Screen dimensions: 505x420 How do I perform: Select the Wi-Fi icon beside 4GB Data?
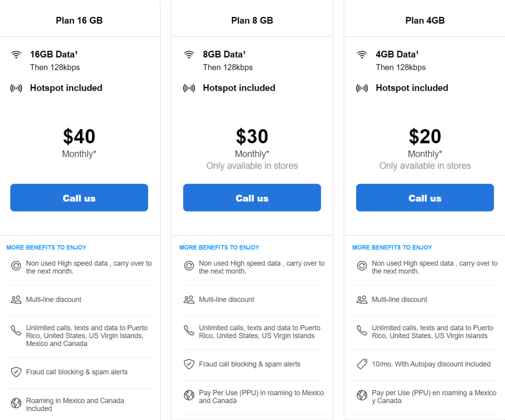click(x=362, y=53)
